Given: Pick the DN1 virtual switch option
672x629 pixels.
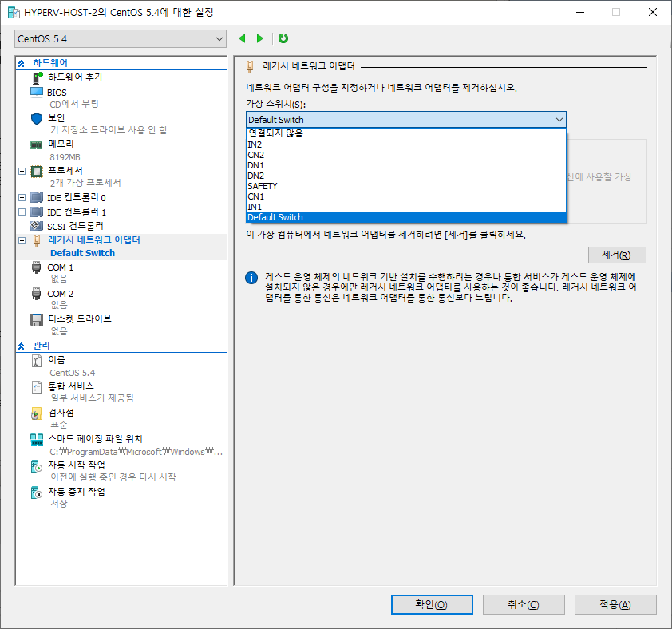Looking at the screenshot, I should click(255, 165).
